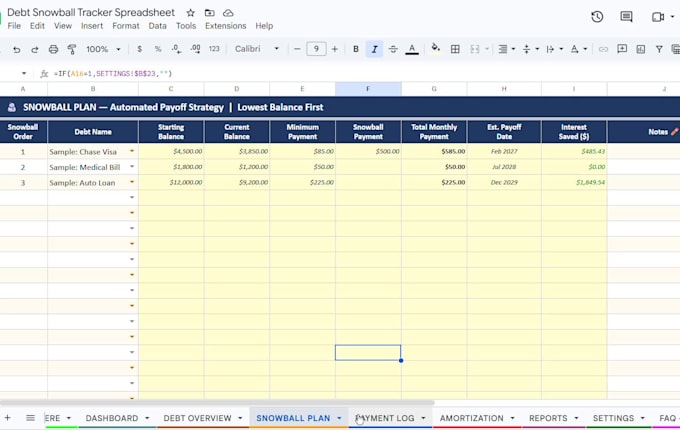This screenshot has height=431, width=680.
Task: Click the formula bar input
Action: [x=364, y=73]
